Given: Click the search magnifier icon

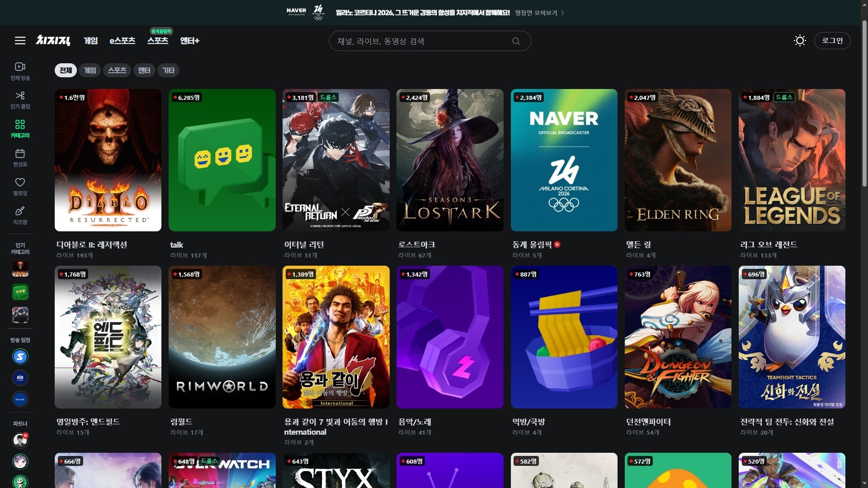Looking at the screenshot, I should (x=516, y=41).
